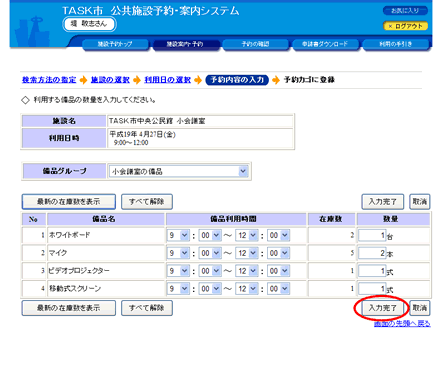The image size is (440, 379).
Task: Click 入力完了 button above the table
Action: [x=383, y=202]
